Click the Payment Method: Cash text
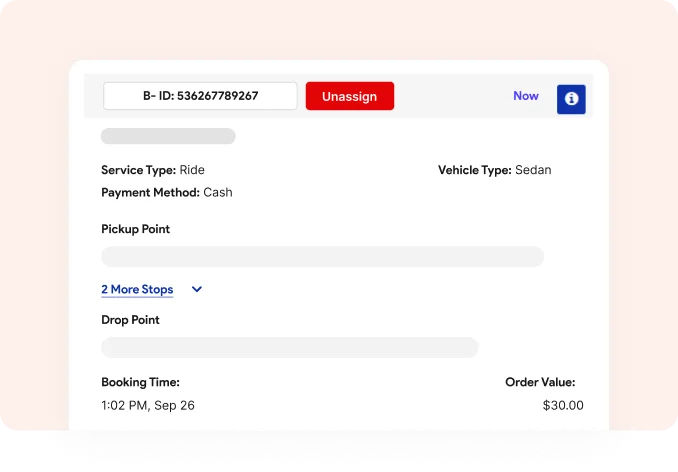 tap(166, 192)
